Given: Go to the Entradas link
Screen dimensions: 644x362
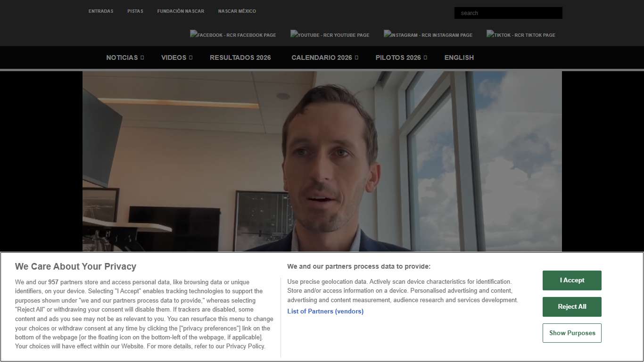Looking at the screenshot, I should click(101, 11).
